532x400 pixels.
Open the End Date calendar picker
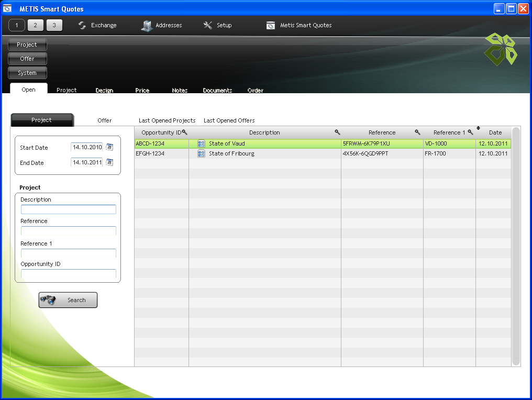tap(109, 162)
